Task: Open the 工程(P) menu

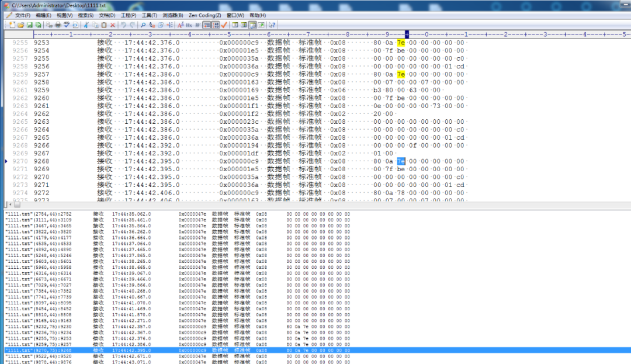Action: coord(129,15)
